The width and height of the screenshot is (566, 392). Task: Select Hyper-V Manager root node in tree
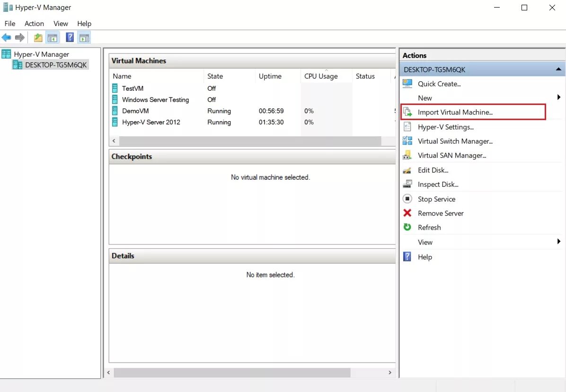pos(42,54)
